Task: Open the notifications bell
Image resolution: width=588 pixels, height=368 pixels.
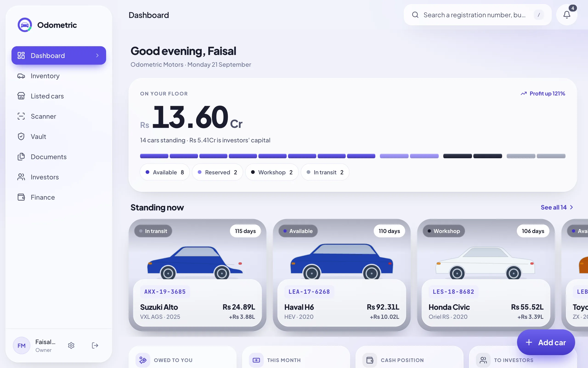Action: 567,15
